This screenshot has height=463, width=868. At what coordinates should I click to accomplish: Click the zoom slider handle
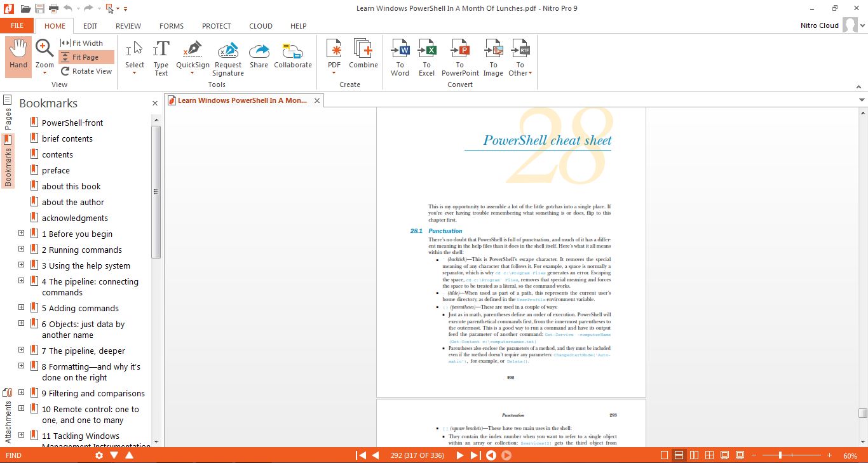[x=780, y=455]
